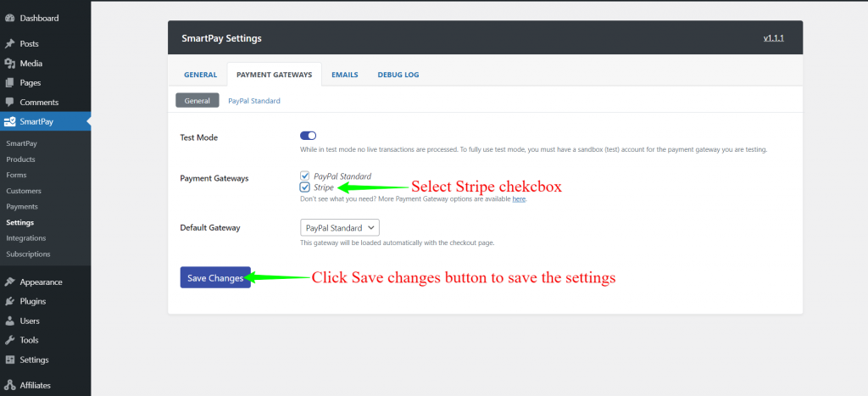
Task: Select the General gateway sub-tab
Action: pos(197,101)
